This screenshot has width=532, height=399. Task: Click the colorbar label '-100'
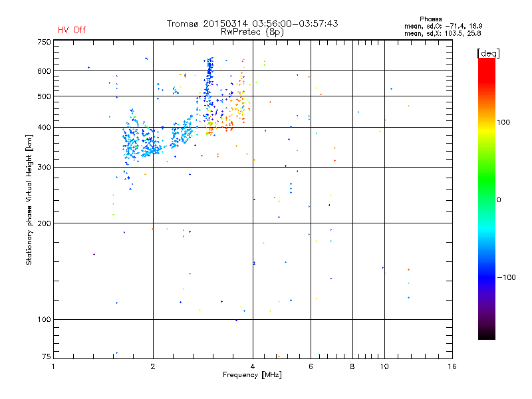[506, 277]
